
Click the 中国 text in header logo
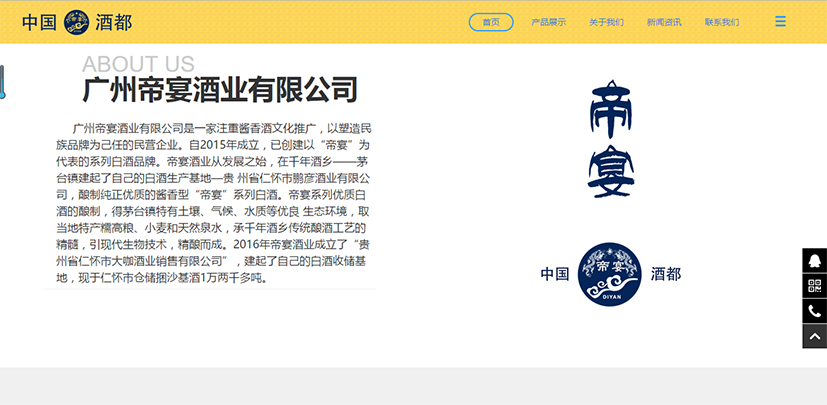[39, 23]
